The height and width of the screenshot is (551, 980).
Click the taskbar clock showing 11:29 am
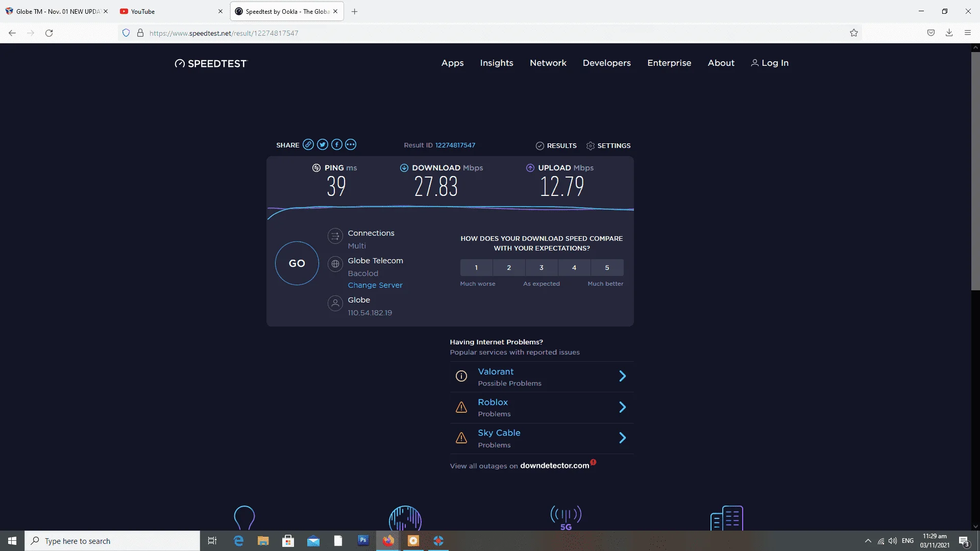[x=935, y=541]
